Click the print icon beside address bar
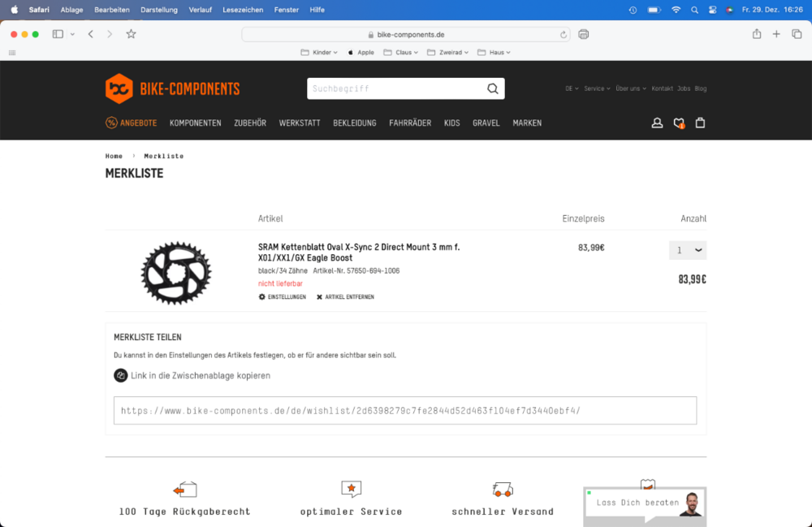The width and height of the screenshot is (812, 527). point(583,34)
